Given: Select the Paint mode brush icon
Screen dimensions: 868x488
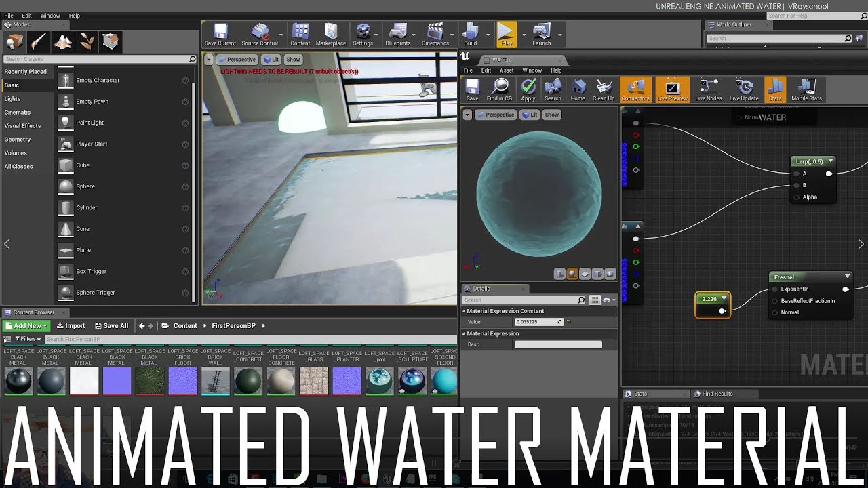Looking at the screenshot, I should 39,42.
